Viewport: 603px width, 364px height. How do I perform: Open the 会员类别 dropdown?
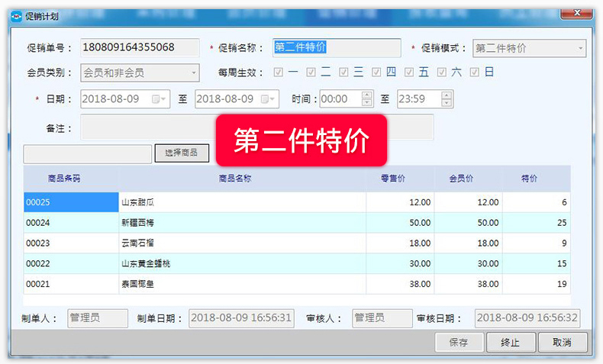click(x=194, y=72)
